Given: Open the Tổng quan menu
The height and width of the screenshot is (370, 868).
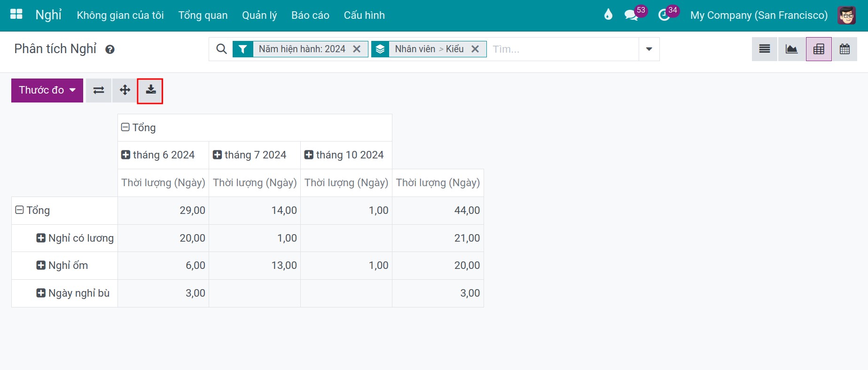Looking at the screenshot, I should pos(203,15).
